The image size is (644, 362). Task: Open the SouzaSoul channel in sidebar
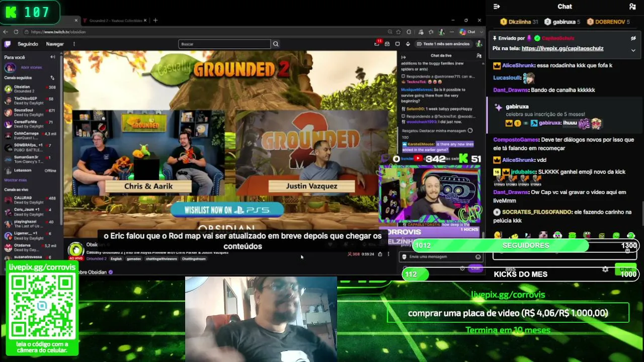30,112
